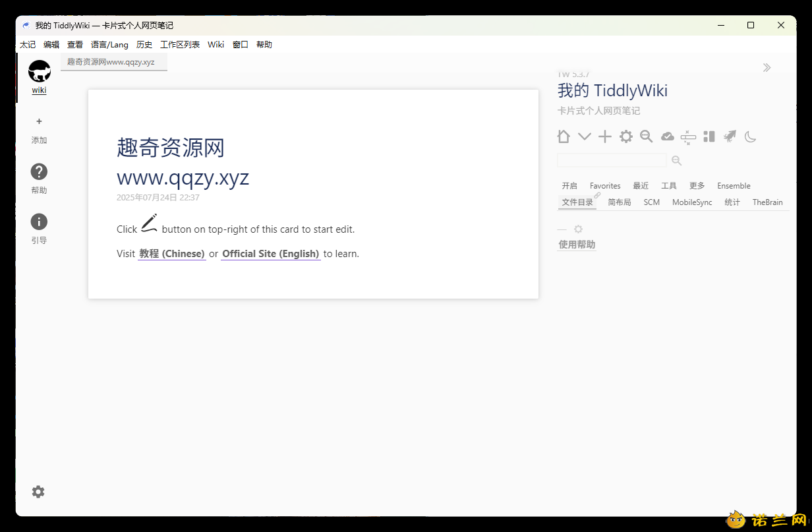Add a new workspace with plus icon
Image resolution: width=812 pixels, height=532 pixels.
tap(39, 121)
